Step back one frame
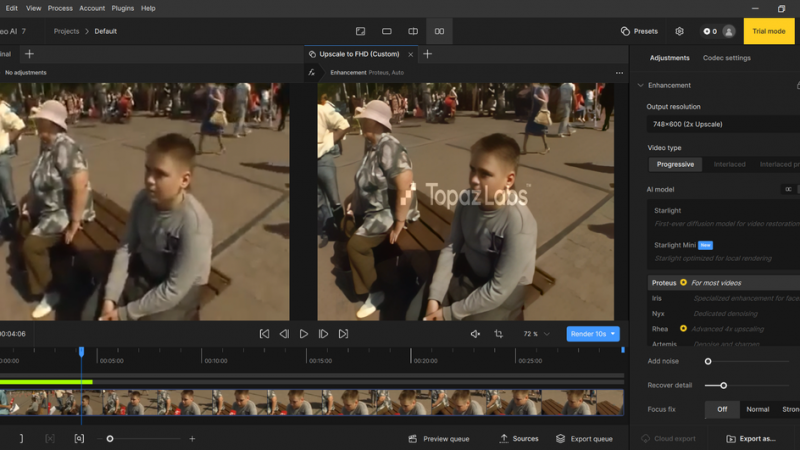This screenshot has width=800, height=450. tap(284, 334)
